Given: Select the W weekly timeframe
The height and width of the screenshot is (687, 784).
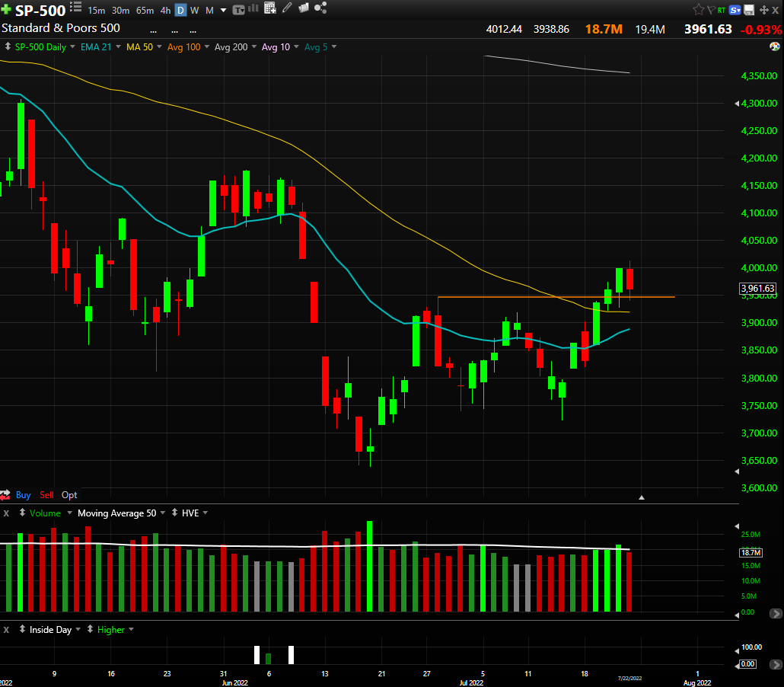Looking at the screenshot, I should coord(195,10).
